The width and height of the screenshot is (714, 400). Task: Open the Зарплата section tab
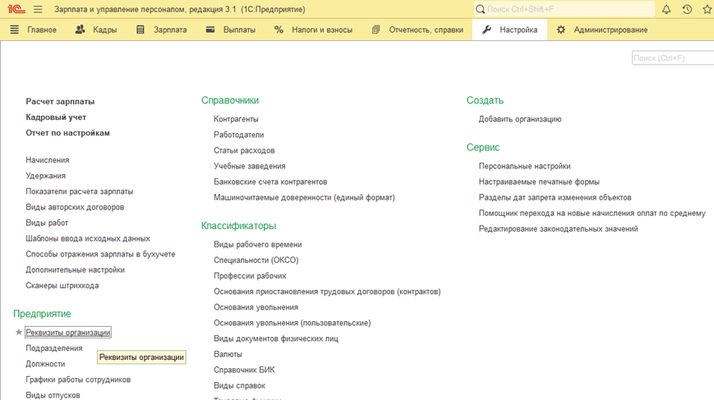(165, 29)
